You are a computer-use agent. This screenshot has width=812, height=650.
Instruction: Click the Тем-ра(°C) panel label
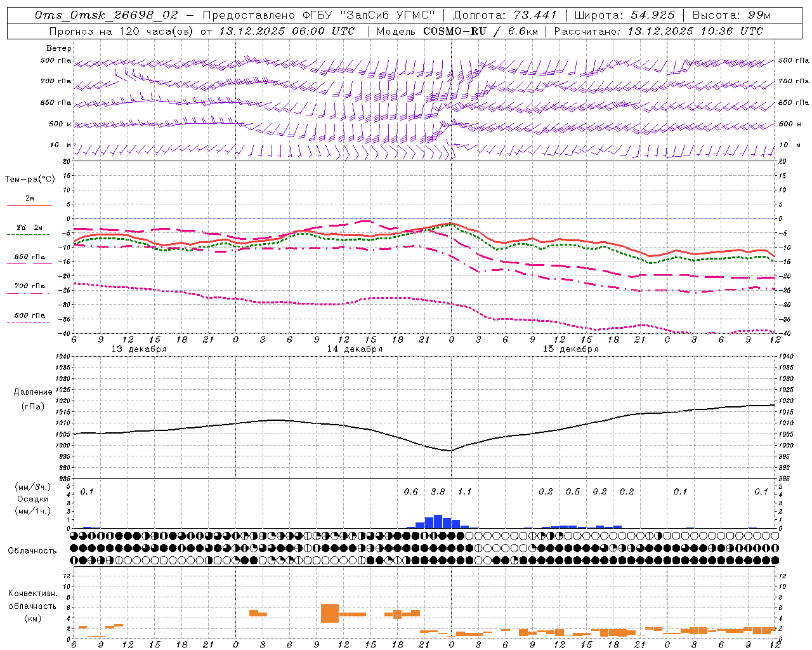30,180
